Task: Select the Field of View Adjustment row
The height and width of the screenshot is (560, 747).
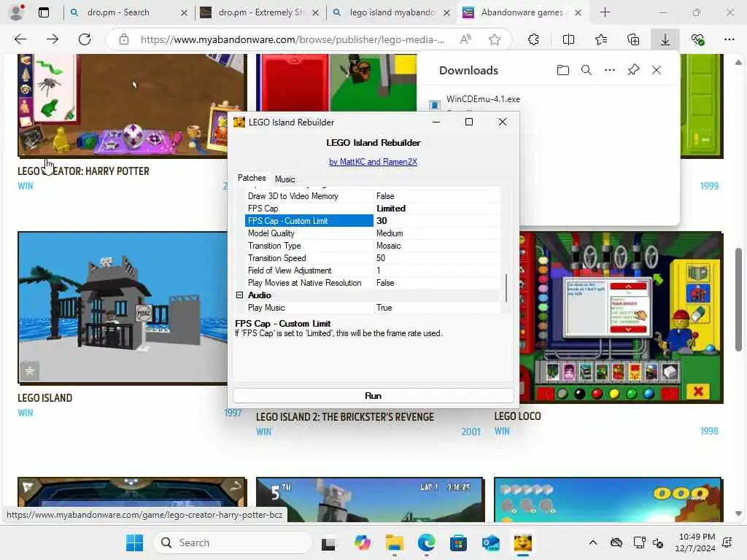Action: [373, 271]
